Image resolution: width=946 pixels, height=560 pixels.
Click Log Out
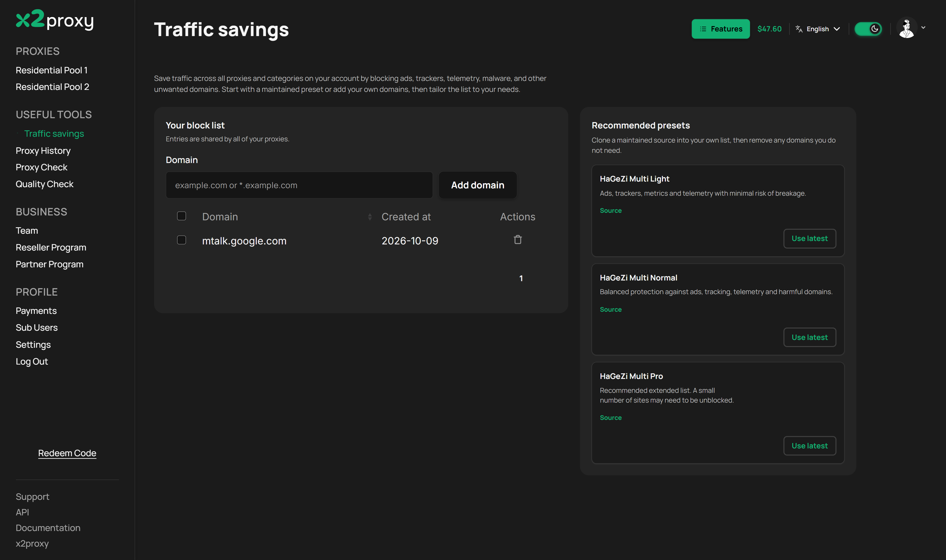32,361
